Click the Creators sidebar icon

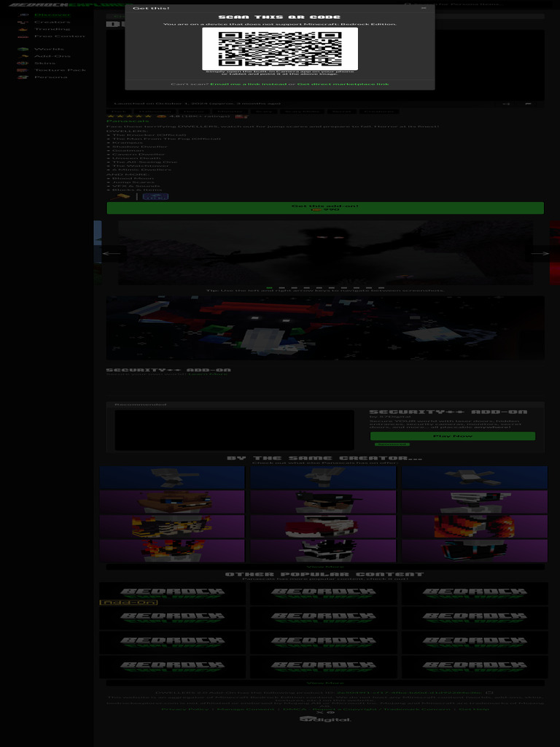(23, 22)
